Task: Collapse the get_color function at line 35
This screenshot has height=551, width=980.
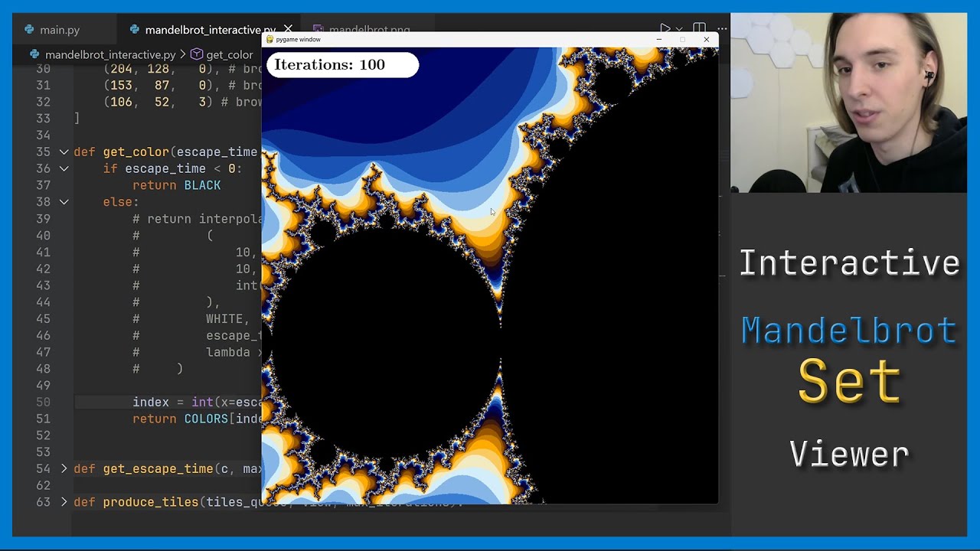Action: [x=64, y=152]
